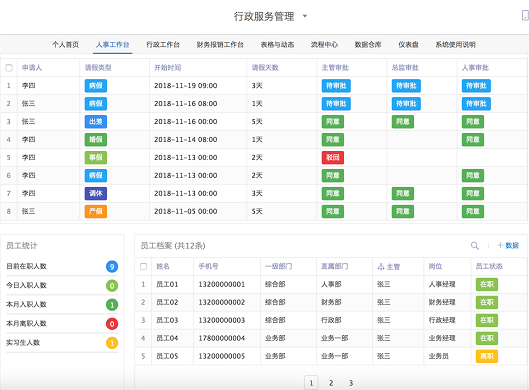Open 系统使用说明 tab

coord(455,45)
